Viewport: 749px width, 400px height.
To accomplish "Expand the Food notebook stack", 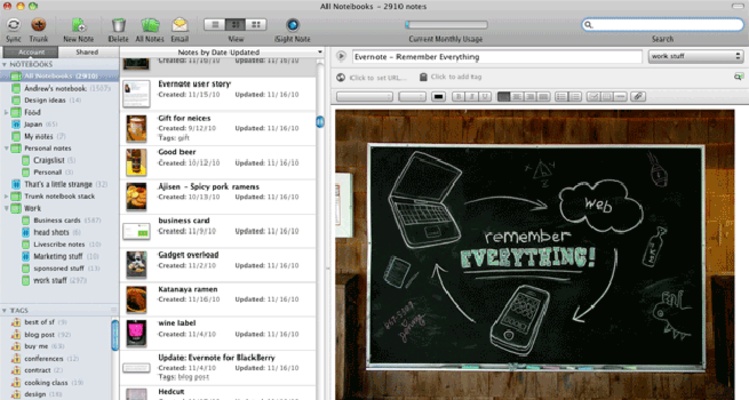I will [6, 112].
